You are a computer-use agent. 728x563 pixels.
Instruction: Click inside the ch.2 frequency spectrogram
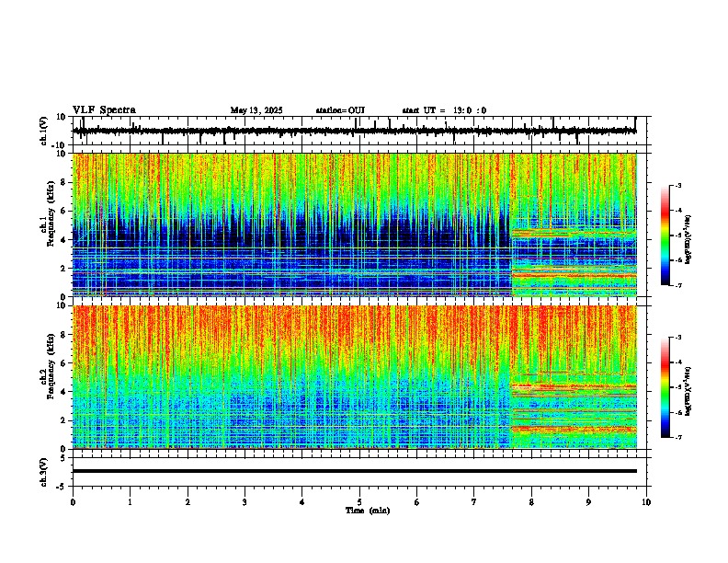click(355, 377)
